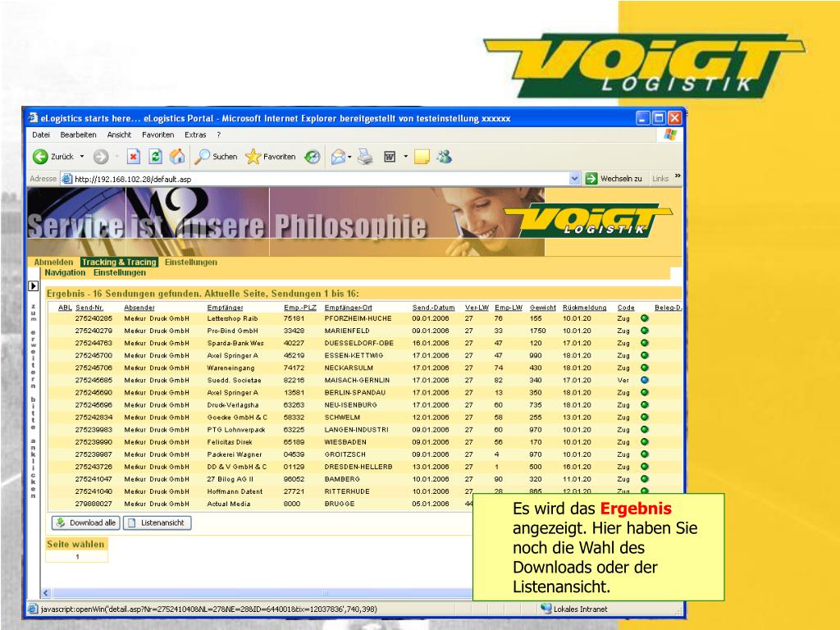Click the Zurück back arrow icon
The image size is (840, 630).
point(40,157)
